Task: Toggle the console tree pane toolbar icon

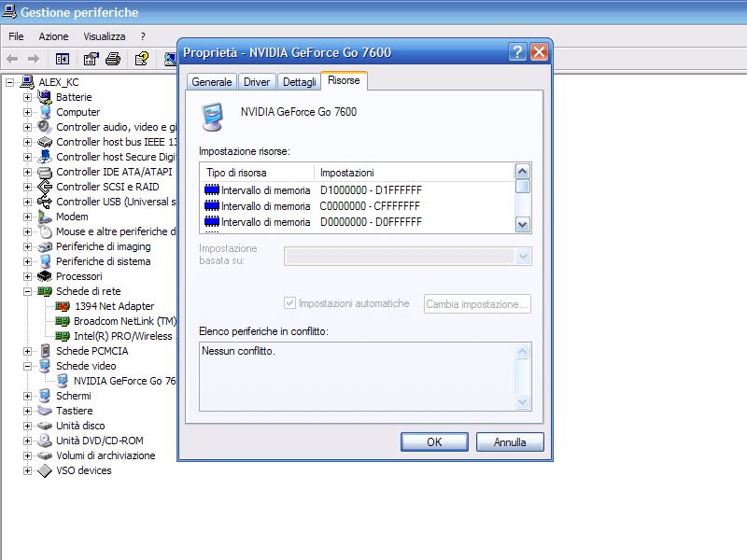Action: pyautogui.click(x=63, y=59)
